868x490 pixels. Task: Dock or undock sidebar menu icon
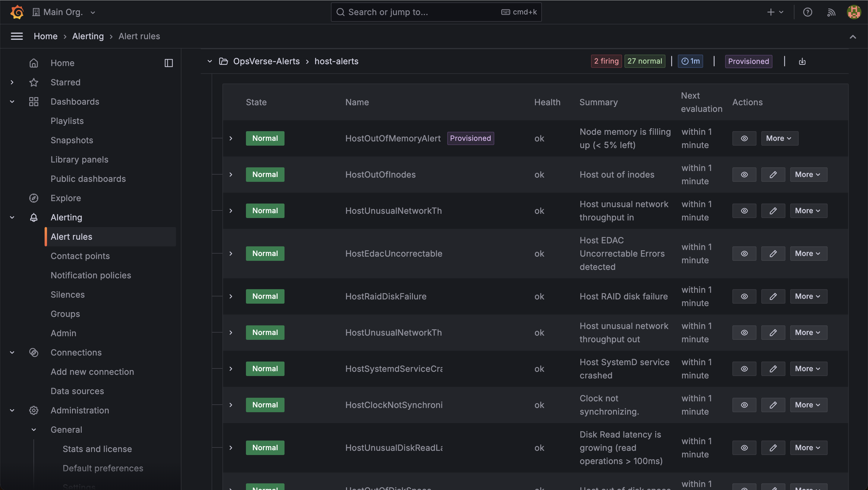(168, 63)
